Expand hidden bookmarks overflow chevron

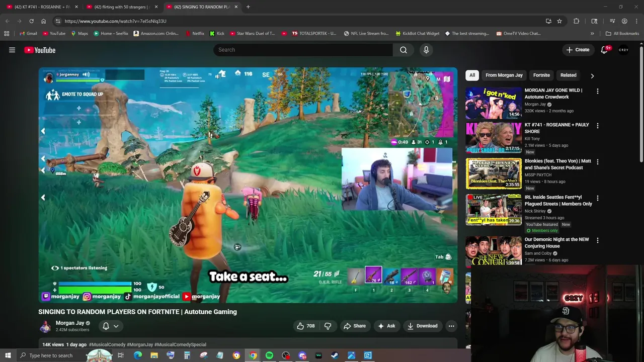[592, 34]
